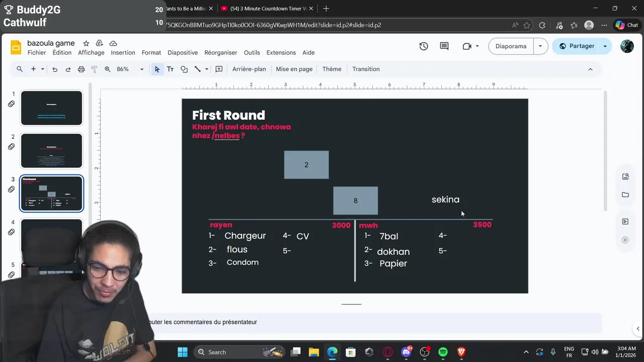Add a new slide with the plus button
The width and height of the screenshot is (644, 362).
[33, 69]
